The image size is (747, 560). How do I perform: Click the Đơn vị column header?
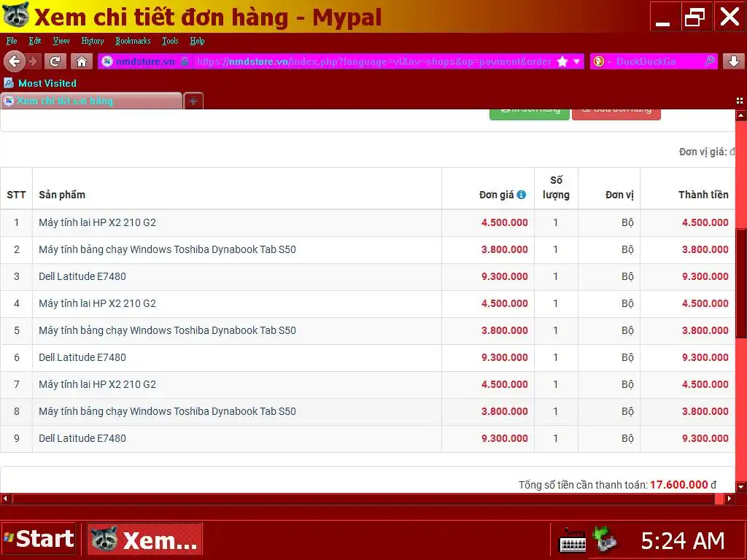[619, 195]
